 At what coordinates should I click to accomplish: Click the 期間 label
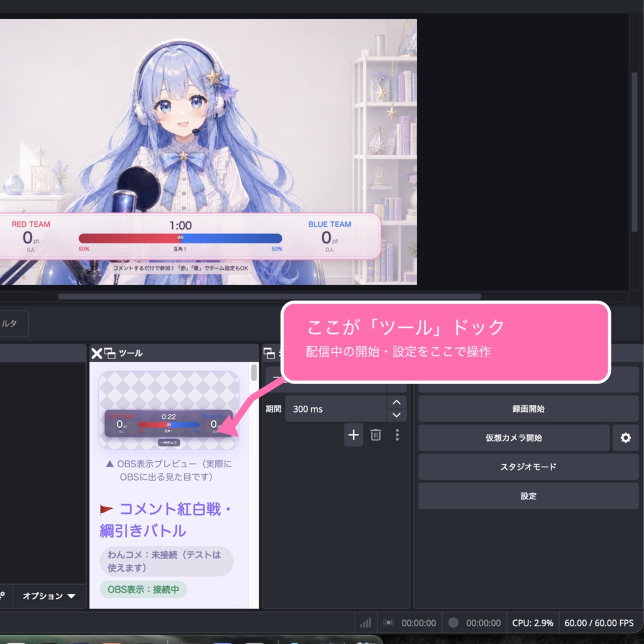(273, 409)
